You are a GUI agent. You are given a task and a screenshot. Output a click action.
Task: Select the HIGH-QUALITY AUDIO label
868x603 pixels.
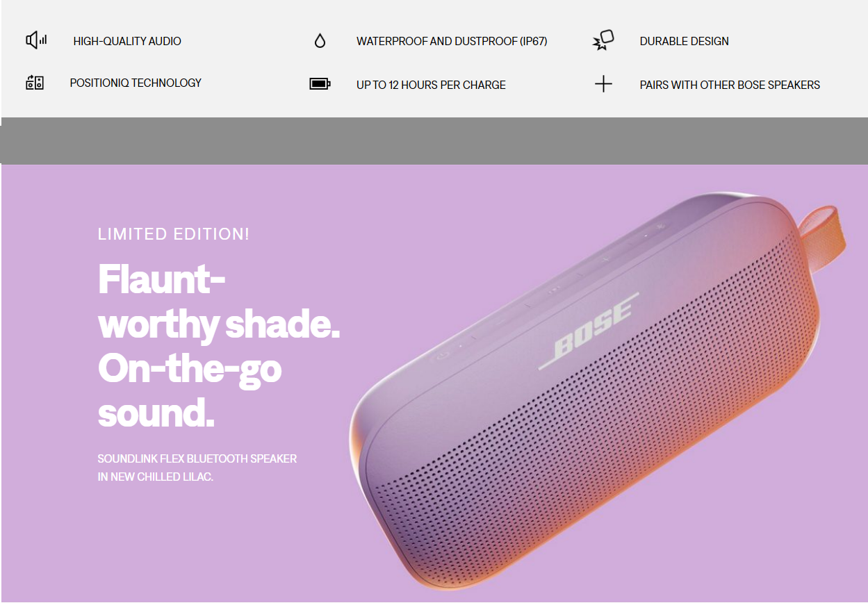pos(127,41)
